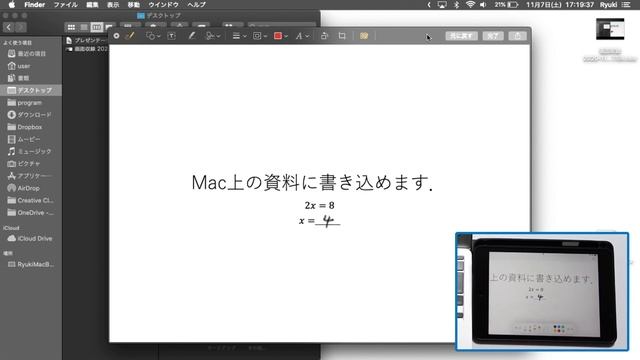
Task: Open the ウインドウ menu
Action: point(163,4)
